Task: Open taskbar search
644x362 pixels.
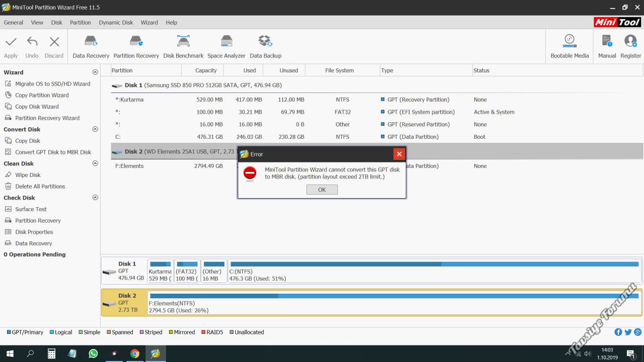Action: coord(30,353)
